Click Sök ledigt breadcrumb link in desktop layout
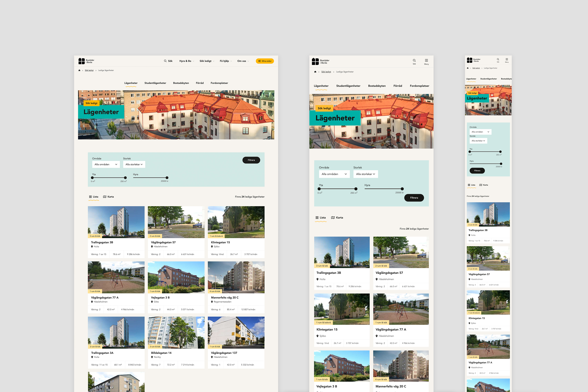 tap(89, 71)
